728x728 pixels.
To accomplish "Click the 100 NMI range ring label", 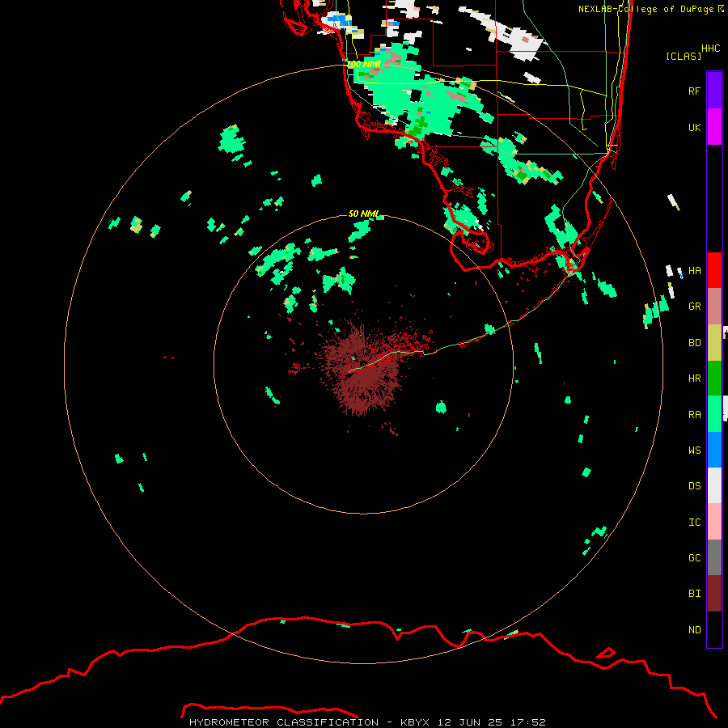I will pos(364,64).
